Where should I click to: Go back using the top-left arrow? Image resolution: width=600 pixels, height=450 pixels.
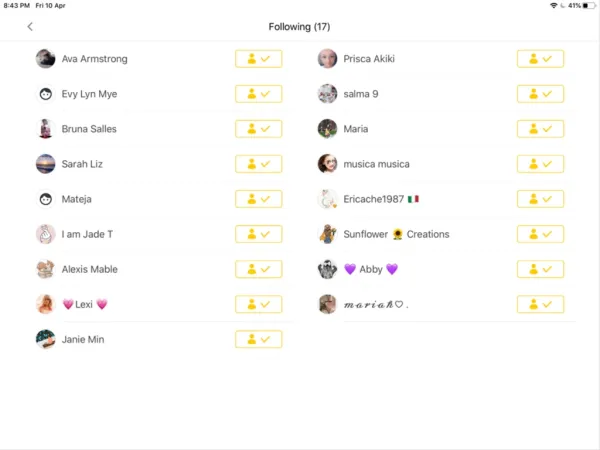tap(30, 27)
